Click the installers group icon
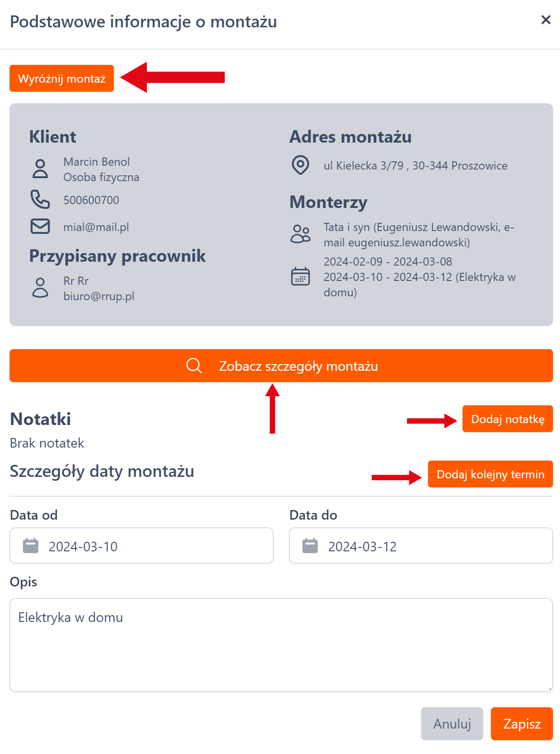 click(x=301, y=234)
